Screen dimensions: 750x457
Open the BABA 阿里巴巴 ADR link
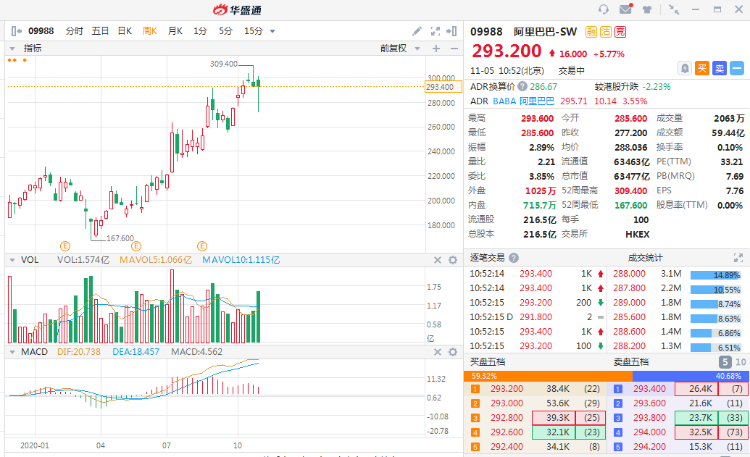coord(523,101)
